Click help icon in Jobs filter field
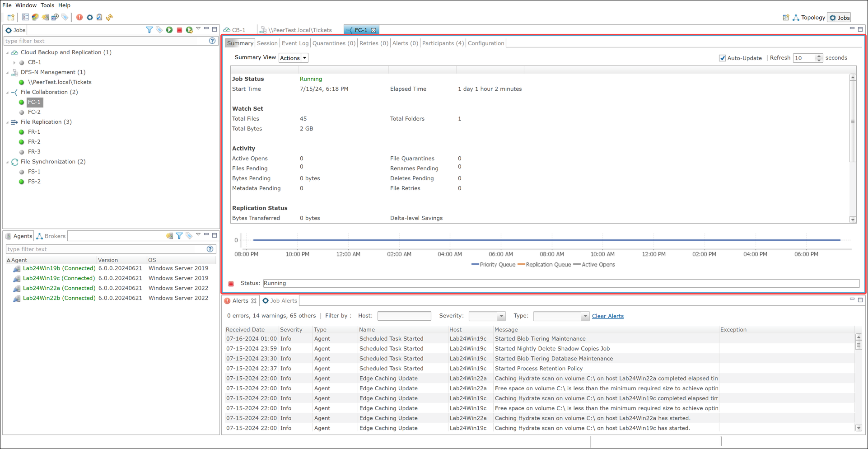The image size is (868, 449). click(212, 41)
